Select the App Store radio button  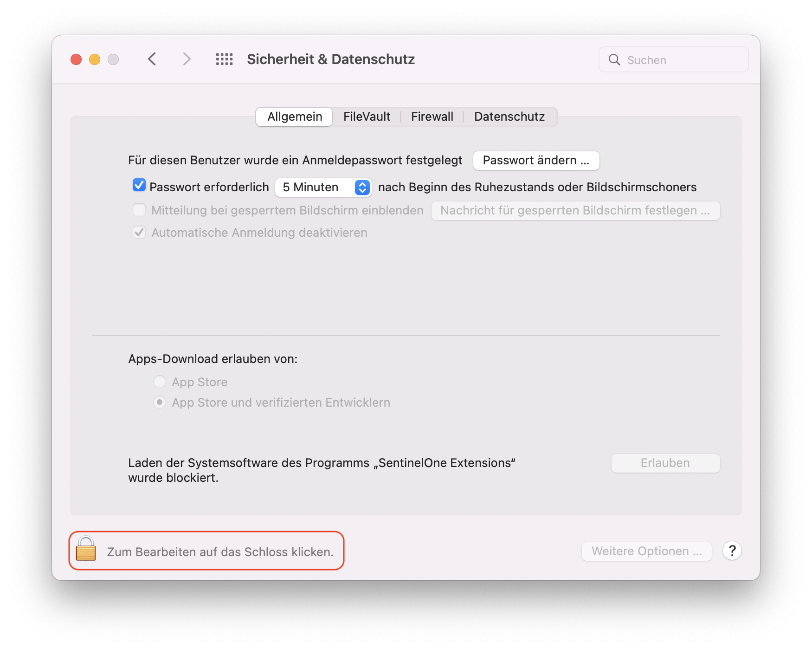tap(160, 382)
